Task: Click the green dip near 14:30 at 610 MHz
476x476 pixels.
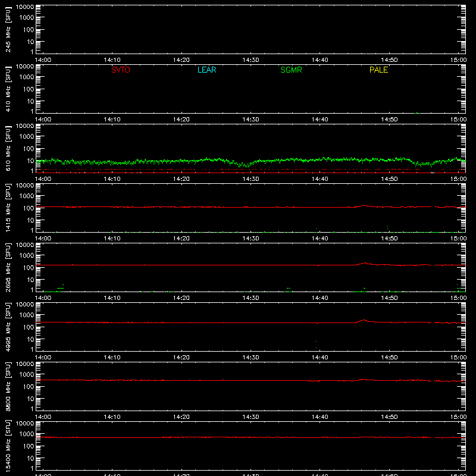Action: pos(245,165)
